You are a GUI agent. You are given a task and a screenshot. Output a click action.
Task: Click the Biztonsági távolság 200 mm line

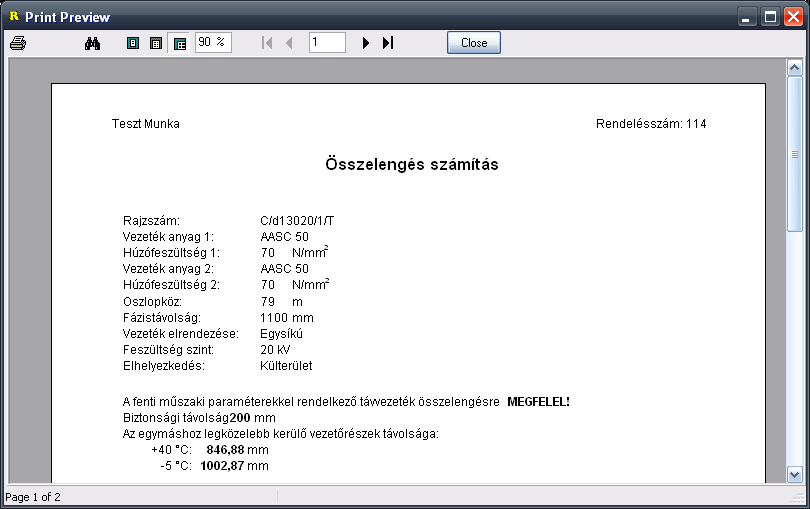[x=199, y=418]
